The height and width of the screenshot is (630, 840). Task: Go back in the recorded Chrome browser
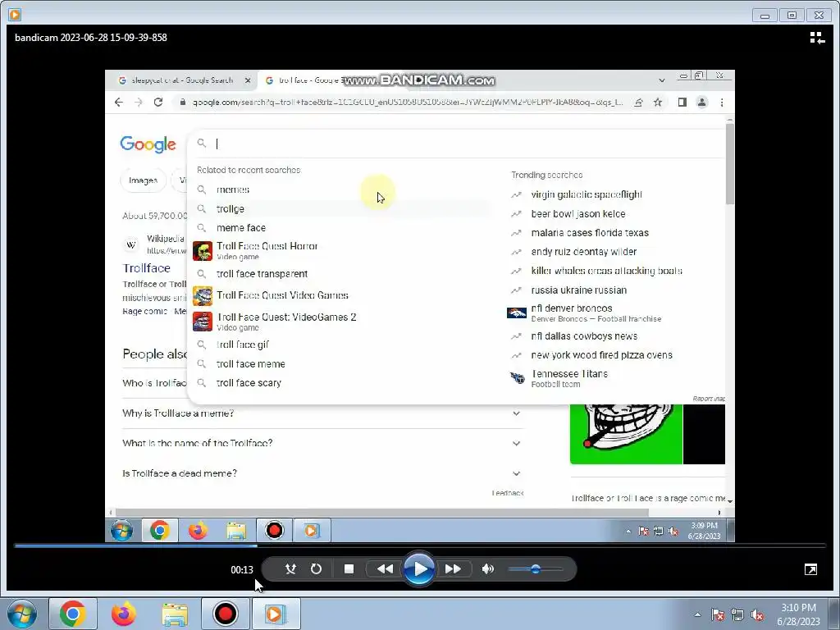tap(119, 103)
